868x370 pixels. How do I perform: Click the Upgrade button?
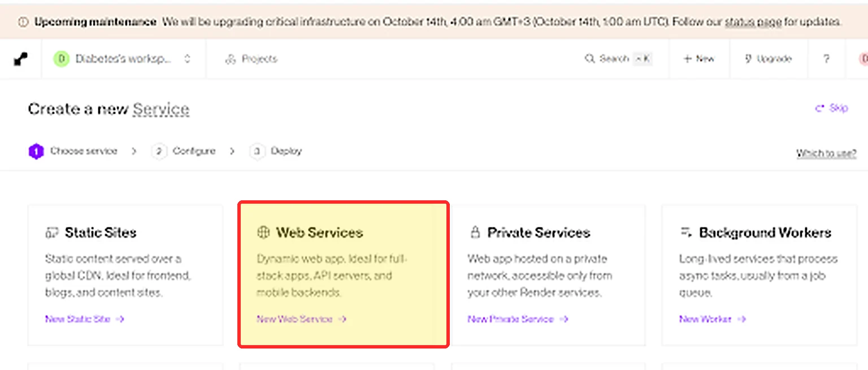click(x=769, y=59)
